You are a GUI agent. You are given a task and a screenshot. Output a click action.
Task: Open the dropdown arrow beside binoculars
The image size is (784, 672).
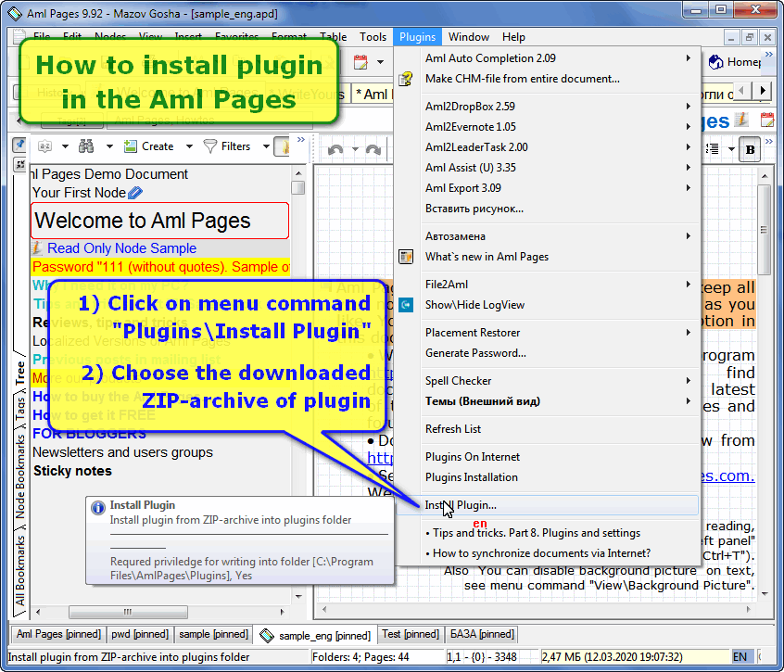coord(109,146)
